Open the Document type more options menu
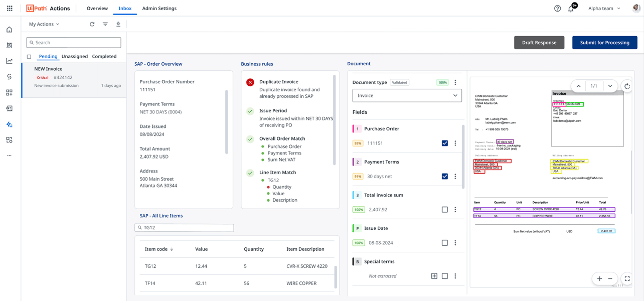644x301 pixels. tap(455, 82)
